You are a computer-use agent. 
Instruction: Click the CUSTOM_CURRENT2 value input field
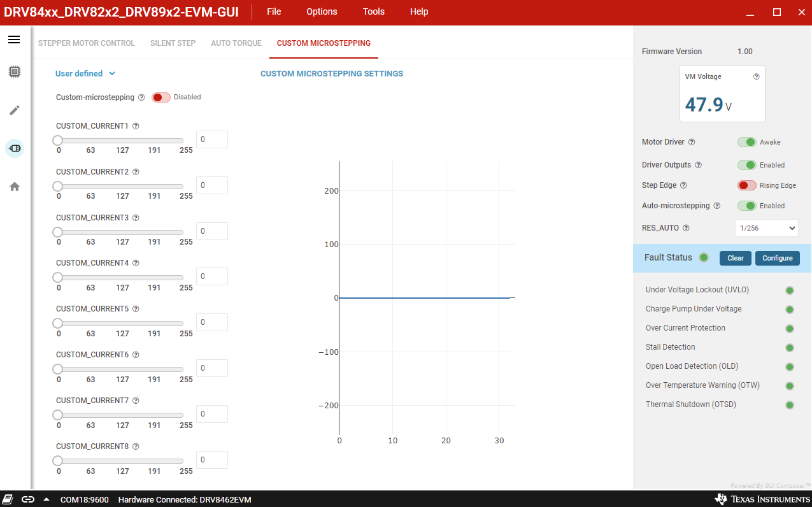pos(212,185)
